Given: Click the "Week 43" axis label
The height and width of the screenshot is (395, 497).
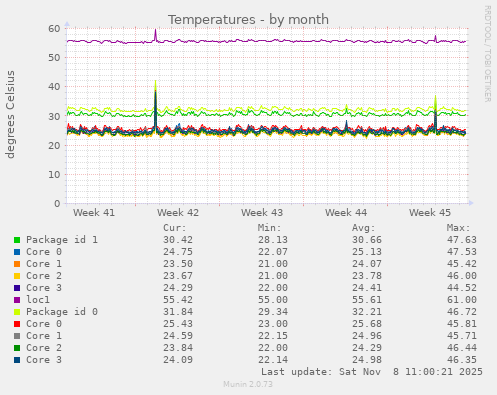Looking at the screenshot, I should click(262, 213).
